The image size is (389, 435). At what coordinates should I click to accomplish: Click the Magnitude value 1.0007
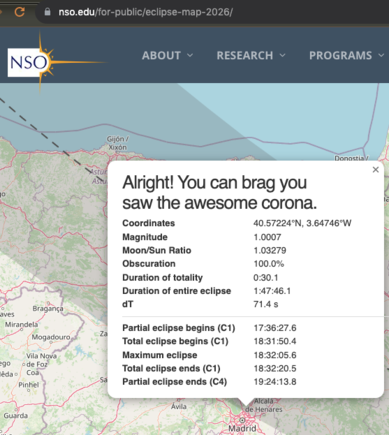(x=267, y=237)
